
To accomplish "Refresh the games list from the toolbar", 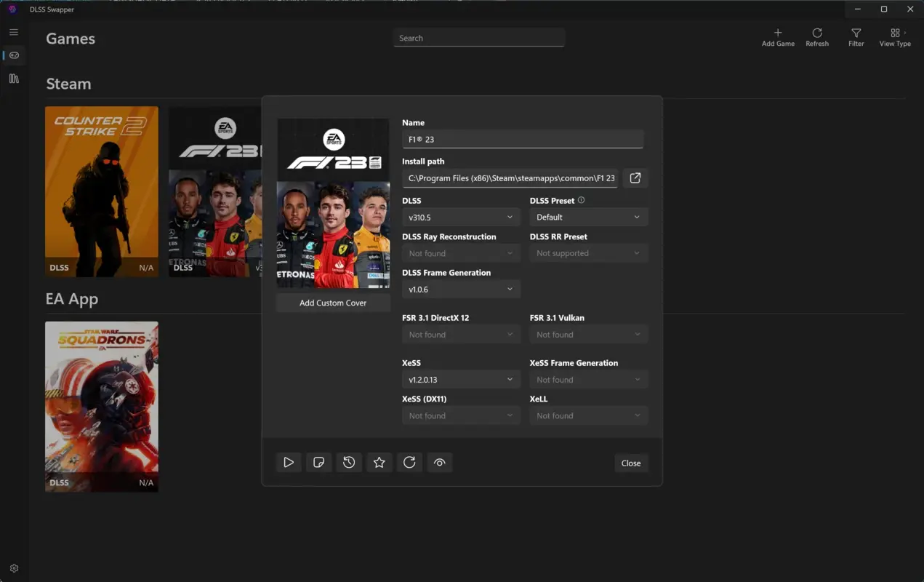I will point(817,37).
